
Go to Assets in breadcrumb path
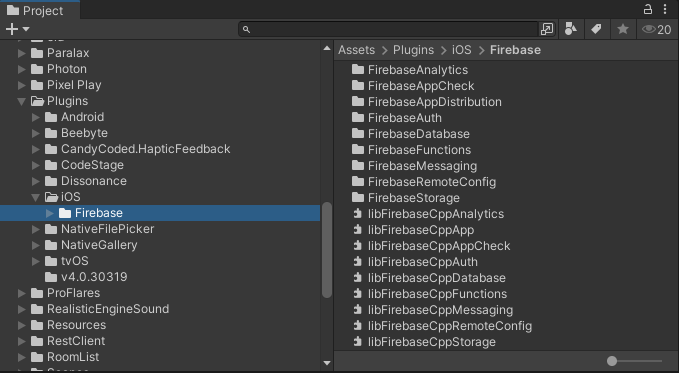point(356,50)
